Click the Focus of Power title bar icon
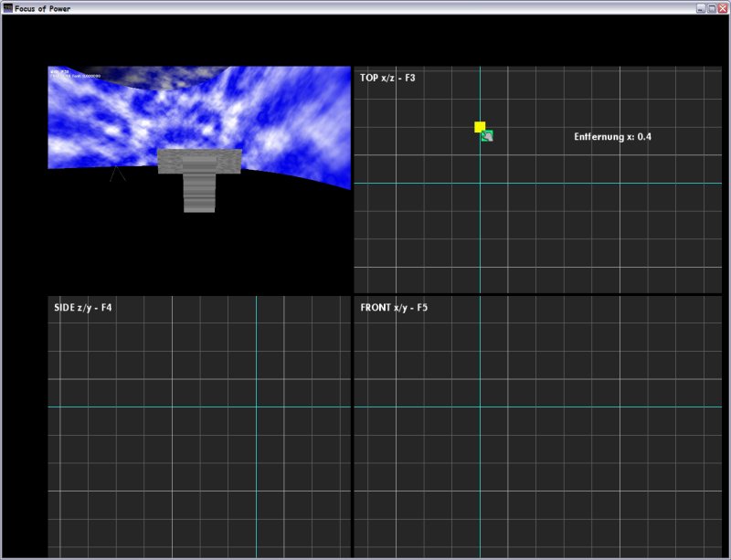Screen dimensions: 731x560 [7, 7]
